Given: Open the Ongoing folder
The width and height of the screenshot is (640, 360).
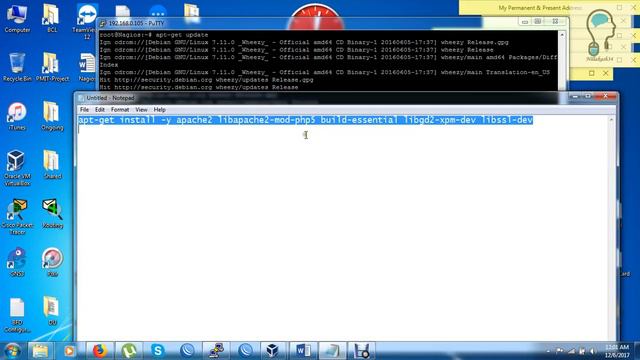Looking at the screenshot, I should [52, 116].
